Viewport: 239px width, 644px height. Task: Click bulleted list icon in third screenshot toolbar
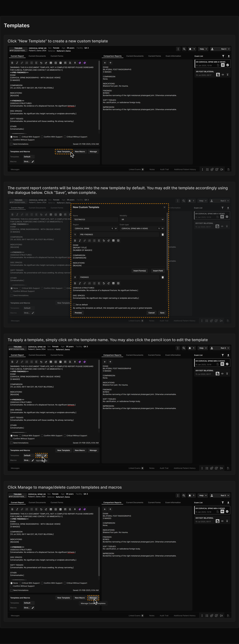pyautogui.click(x=32, y=362)
